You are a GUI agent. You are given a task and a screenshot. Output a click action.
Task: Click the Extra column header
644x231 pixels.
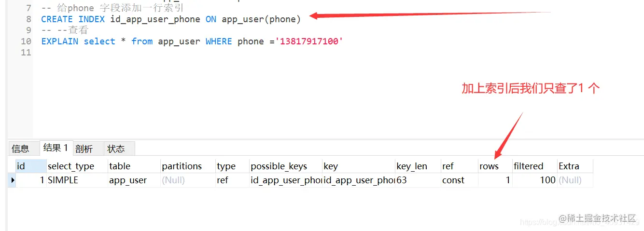pyautogui.click(x=575, y=166)
